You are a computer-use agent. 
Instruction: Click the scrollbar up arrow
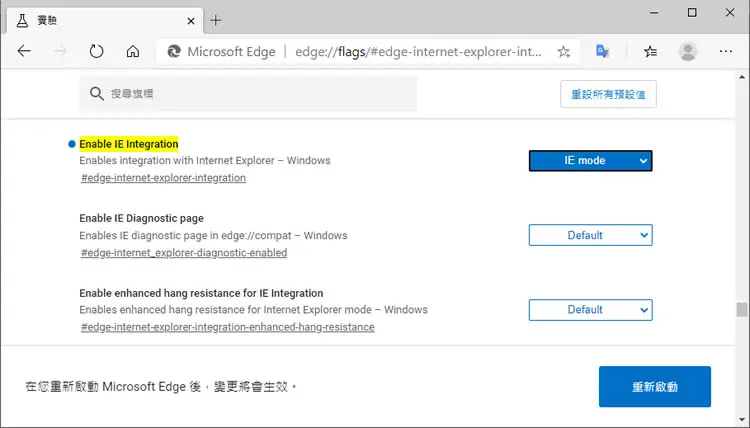coord(742,77)
